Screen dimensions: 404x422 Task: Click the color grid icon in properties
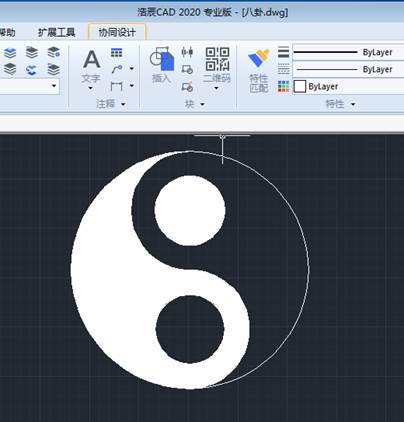coord(283,86)
